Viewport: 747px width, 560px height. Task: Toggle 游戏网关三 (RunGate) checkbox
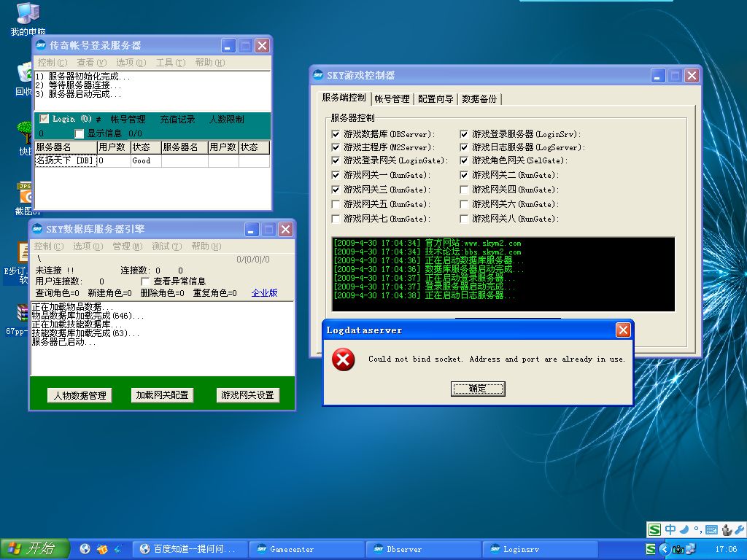(336, 190)
